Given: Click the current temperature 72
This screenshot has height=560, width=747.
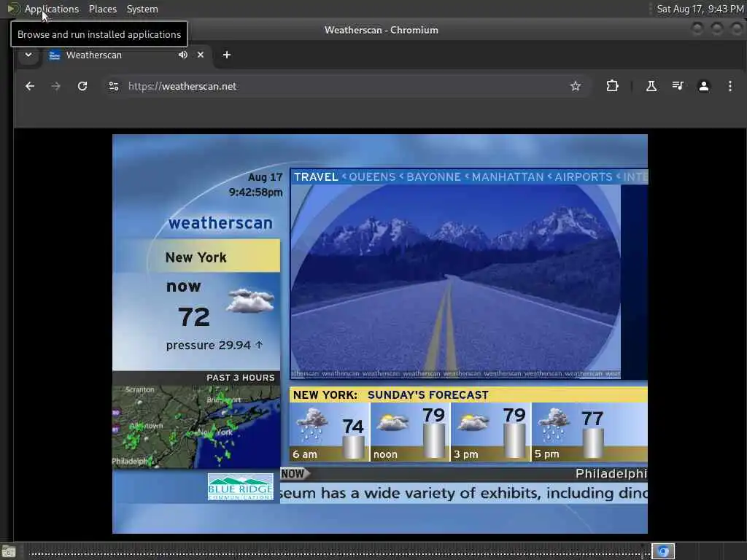Looking at the screenshot, I should pos(194,316).
